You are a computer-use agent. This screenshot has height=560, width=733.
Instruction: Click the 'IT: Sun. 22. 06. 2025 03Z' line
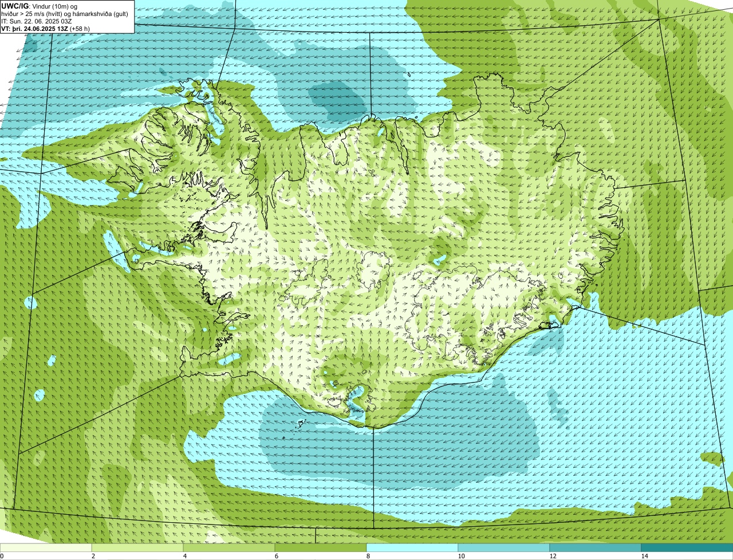pos(37,21)
